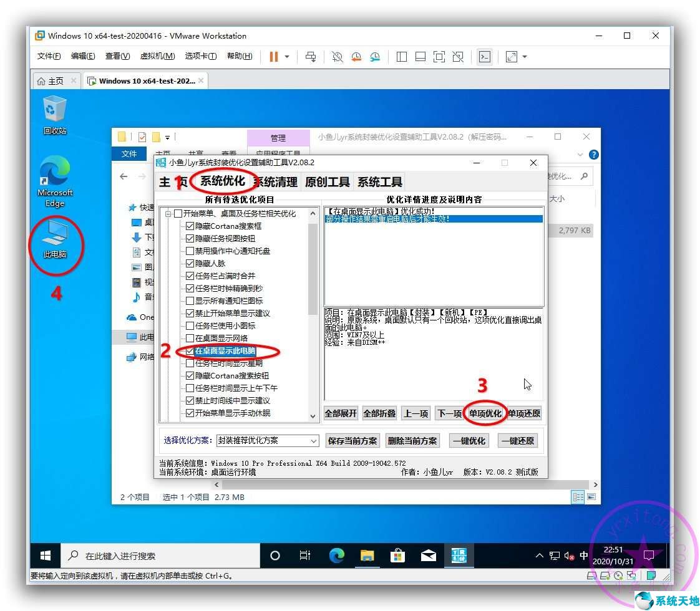The height and width of the screenshot is (611, 700).
Task: Click the 单项优化 button
Action: [x=485, y=413]
